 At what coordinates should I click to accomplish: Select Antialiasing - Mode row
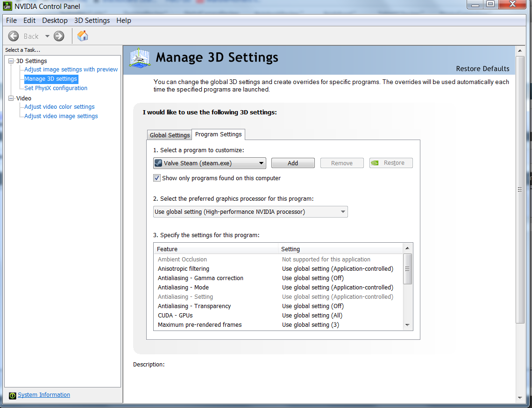point(278,287)
